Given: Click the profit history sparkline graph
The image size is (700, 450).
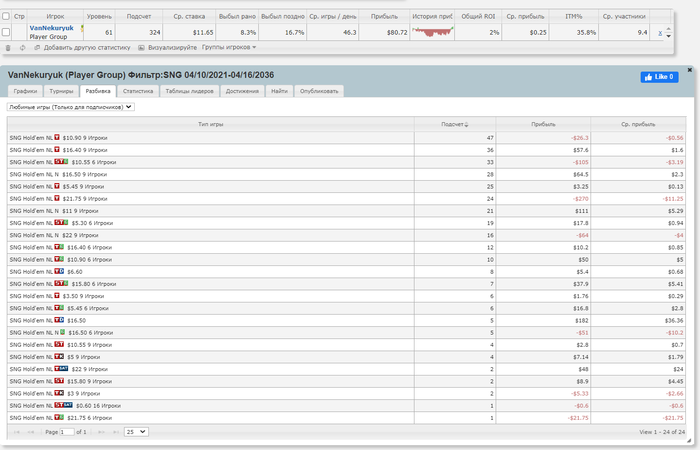Looking at the screenshot, I should (x=432, y=32).
